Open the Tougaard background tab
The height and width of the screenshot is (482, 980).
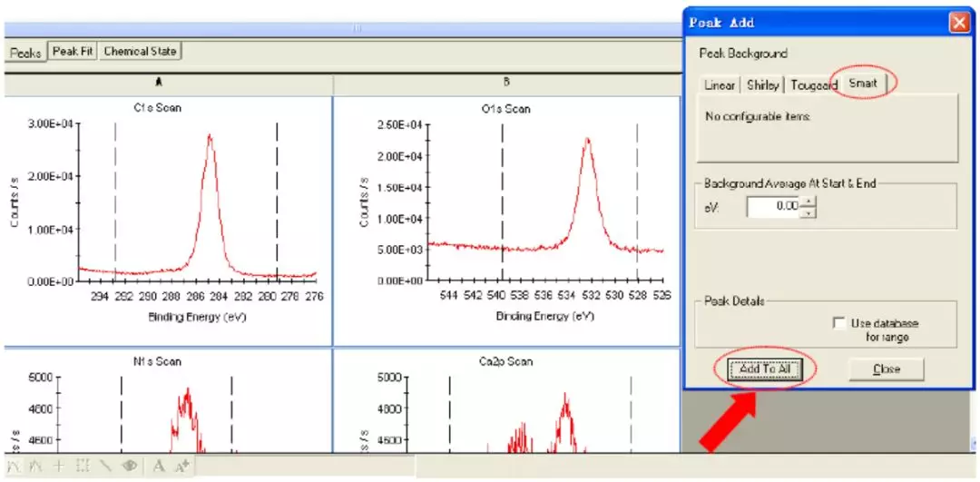(813, 85)
